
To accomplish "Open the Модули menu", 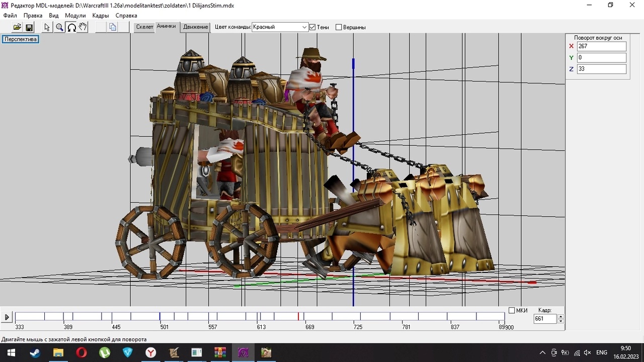I will tap(75, 16).
